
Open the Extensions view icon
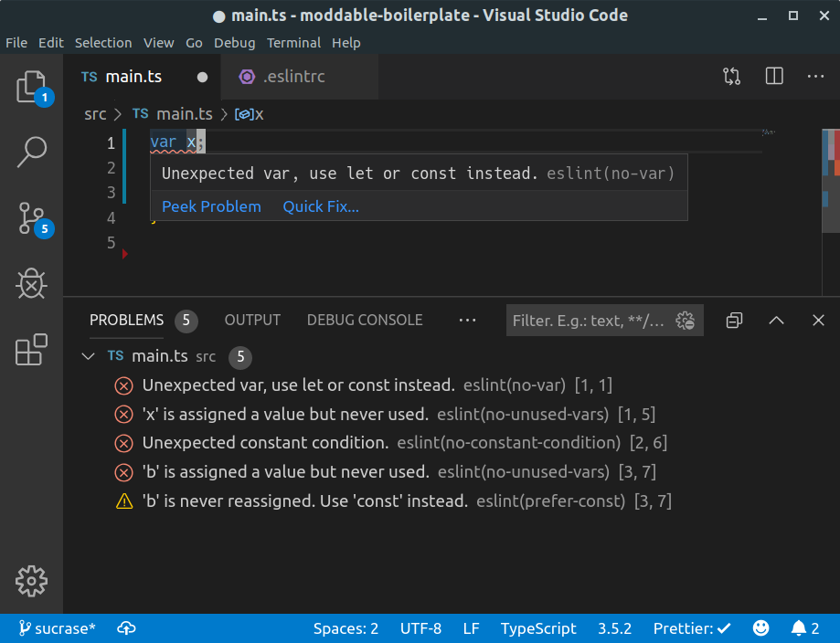pos(31,350)
